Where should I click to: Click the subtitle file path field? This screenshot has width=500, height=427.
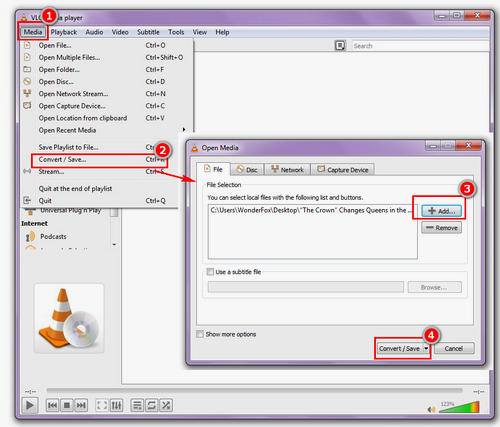click(x=306, y=287)
